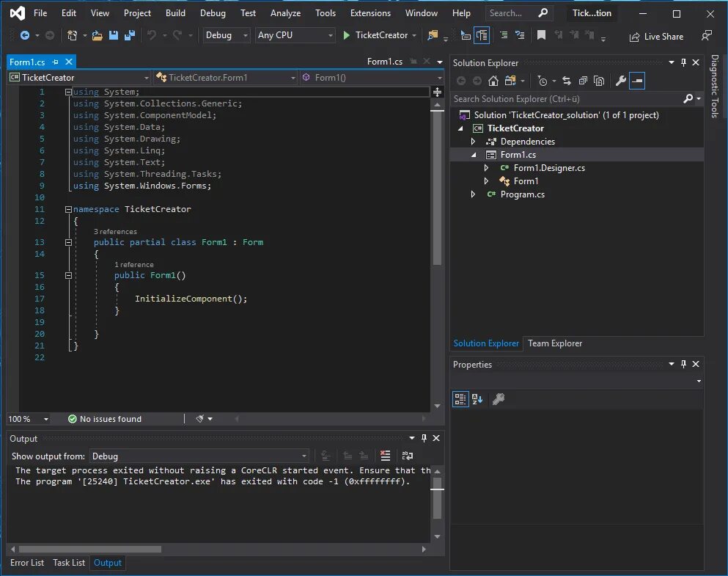This screenshot has height=576, width=728.
Task: Click Clear All icon in Output panel
Action: pos(386,456)
